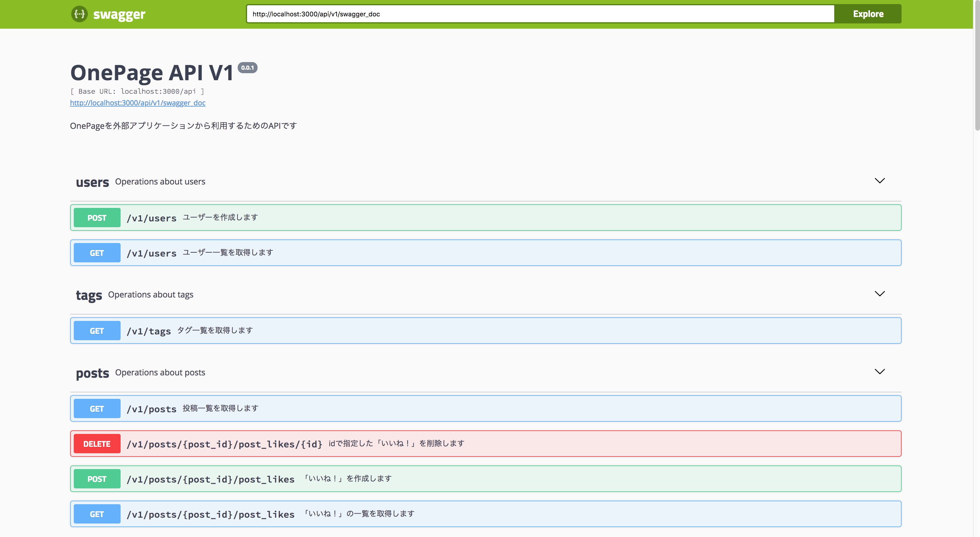Click the API description sentence in Japanese
The image size is (980, 537).
coord(183,126)
